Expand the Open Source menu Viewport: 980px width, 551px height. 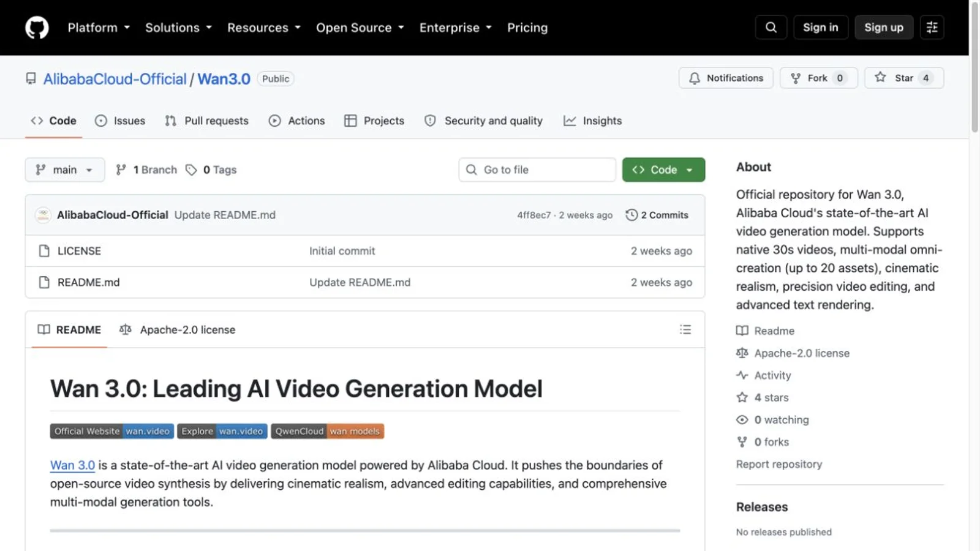pyautogui.click(x=360, y=28)
